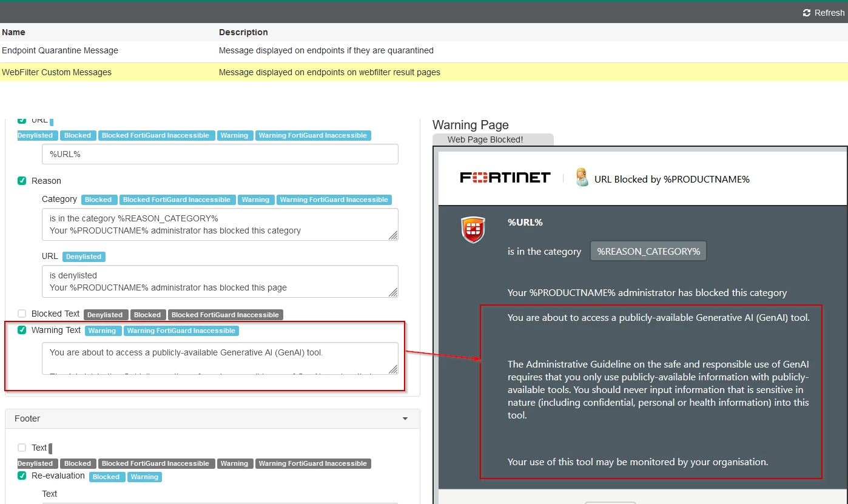848x504 pixels.
Task: Click Denylisted tag next to URL reason label
Action: (x=84, y=257)
